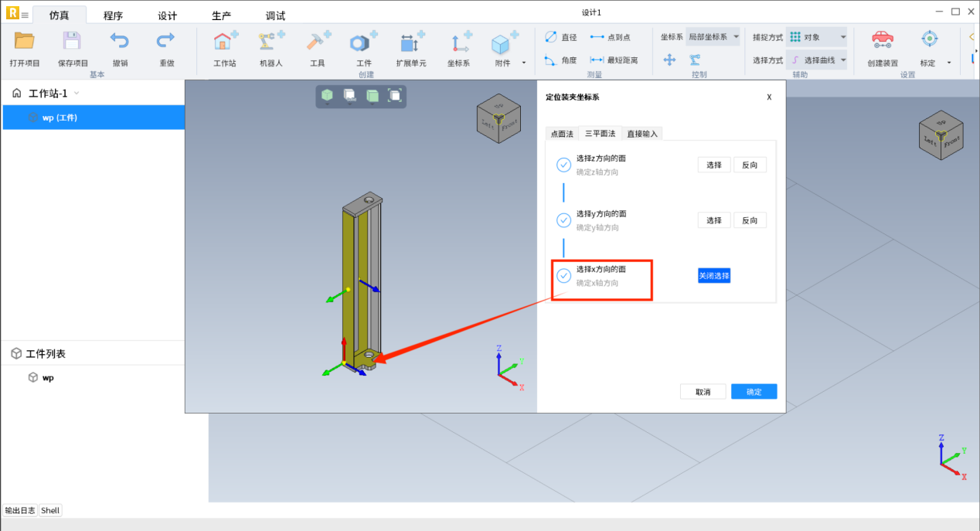Screen dimensions: 980x531
Task: Click the checkmark circle for 选择z方向的面
Action: pos(563,165)
